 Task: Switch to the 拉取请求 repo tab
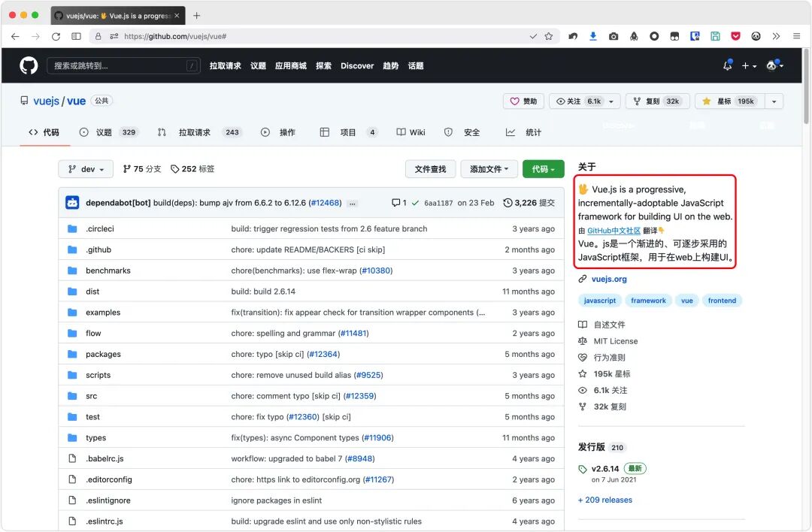pyautogui.click(x=198, y=132)
